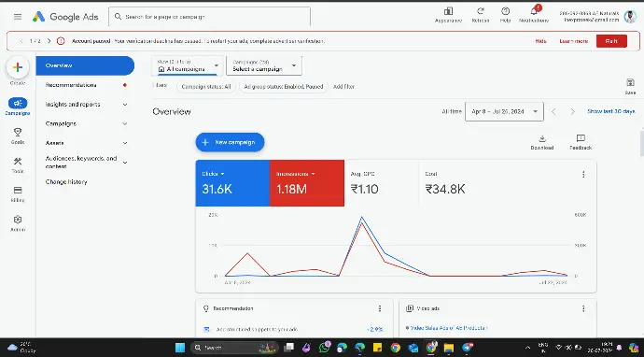Go to next account alert
The height and width of the screenshot is (357, 644).
point(49,41)
